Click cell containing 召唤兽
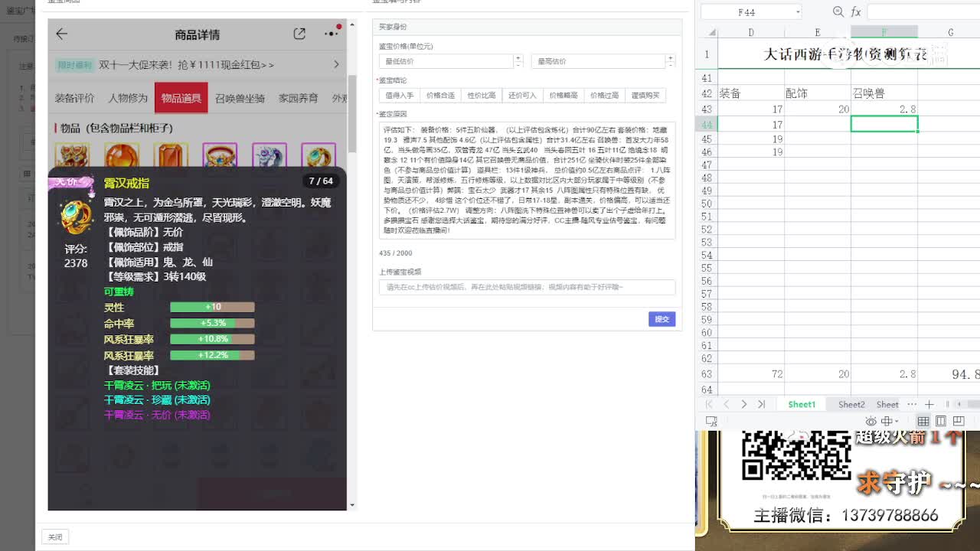Viewport: 980px width, 551px height. tap(884, 93)
